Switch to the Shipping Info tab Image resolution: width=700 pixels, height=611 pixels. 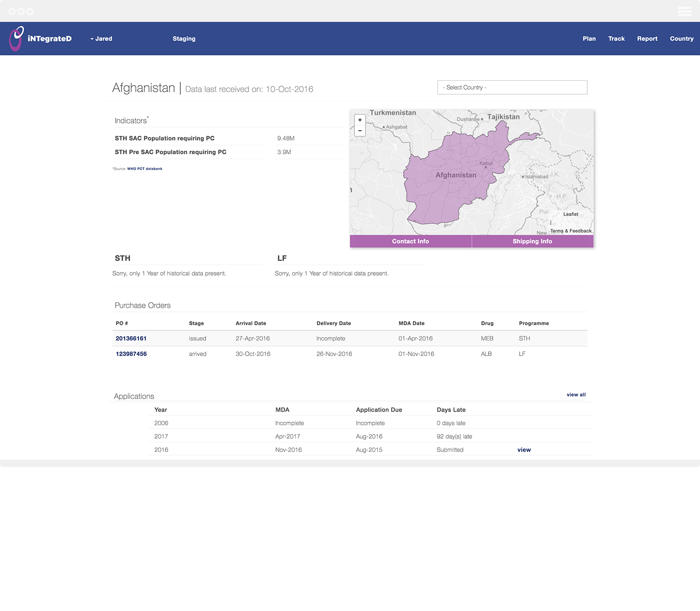[532, 241]
